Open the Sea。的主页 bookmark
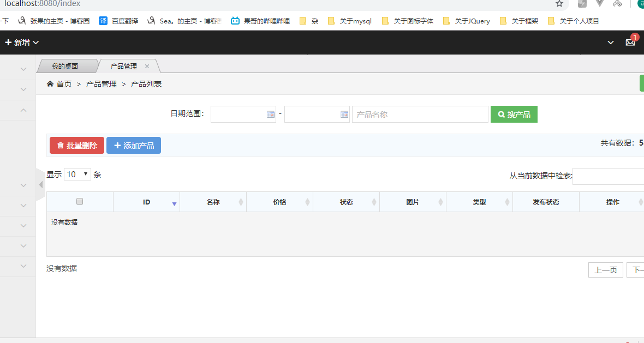The height and width of the screenshot is (343, 644). (x=185, y=21)
